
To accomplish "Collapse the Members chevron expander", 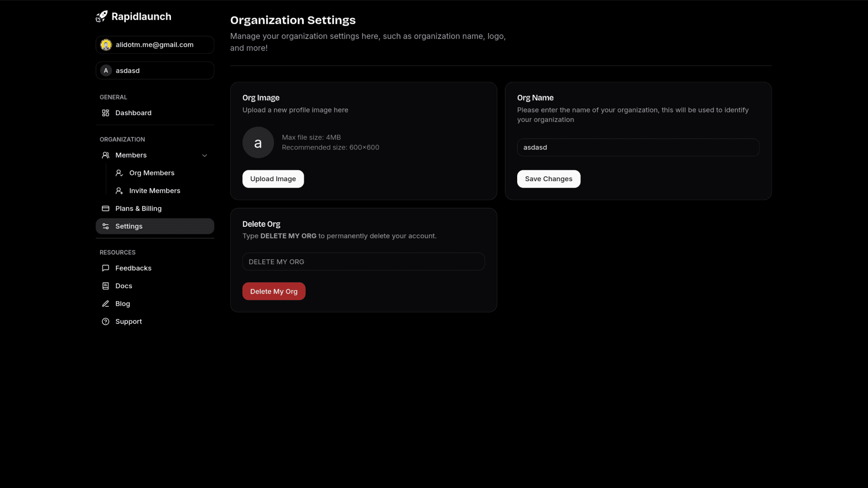I will [x=204, y=155].
